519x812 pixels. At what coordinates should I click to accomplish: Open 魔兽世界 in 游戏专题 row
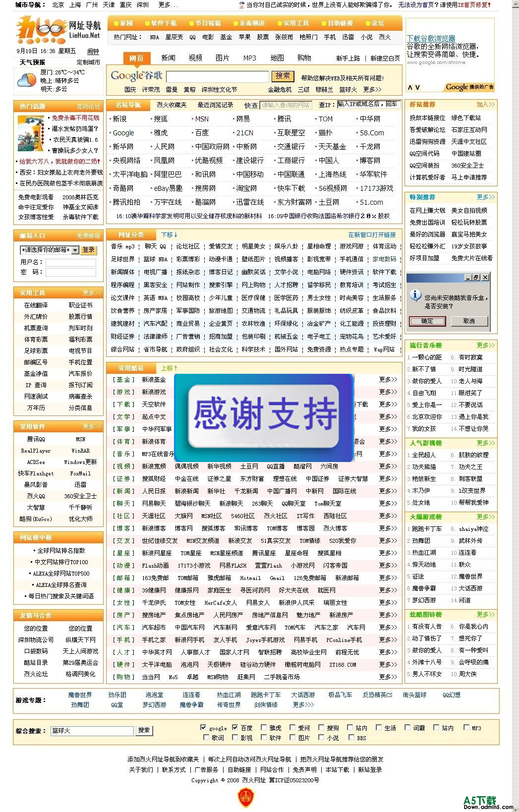point(80,695)
